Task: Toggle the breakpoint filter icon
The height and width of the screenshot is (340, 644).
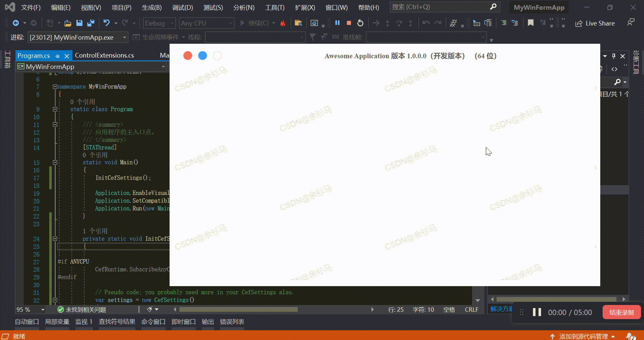Action: 313,37
